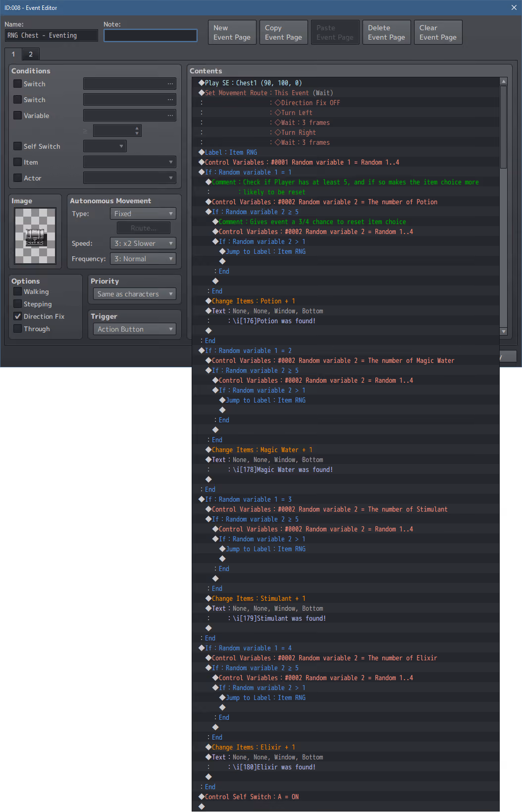
Task: Enable the Item condition checkbox
Action: [x=17, y=162]
